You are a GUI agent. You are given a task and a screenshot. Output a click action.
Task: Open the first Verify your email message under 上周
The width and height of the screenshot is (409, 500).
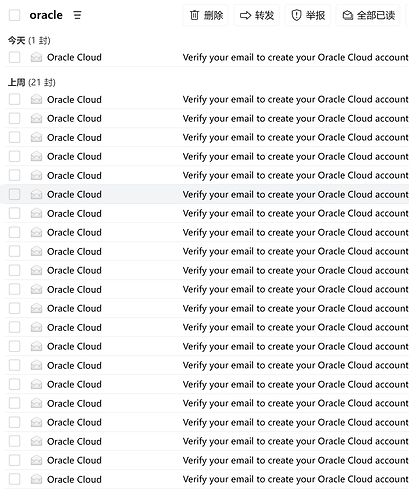click(x=295, y=99)
